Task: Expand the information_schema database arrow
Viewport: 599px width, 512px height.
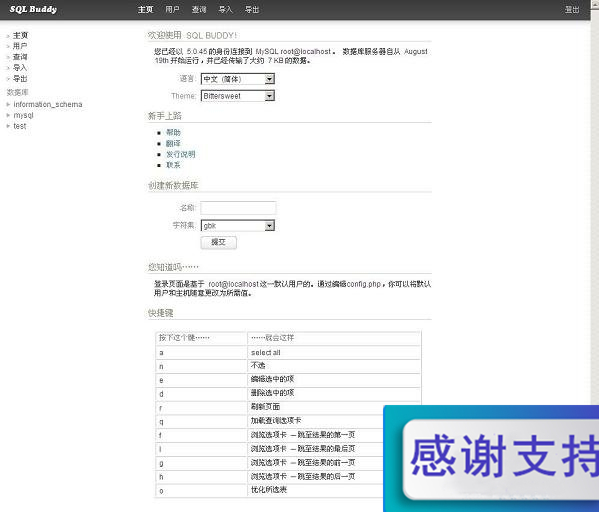Action: [8, 104]
